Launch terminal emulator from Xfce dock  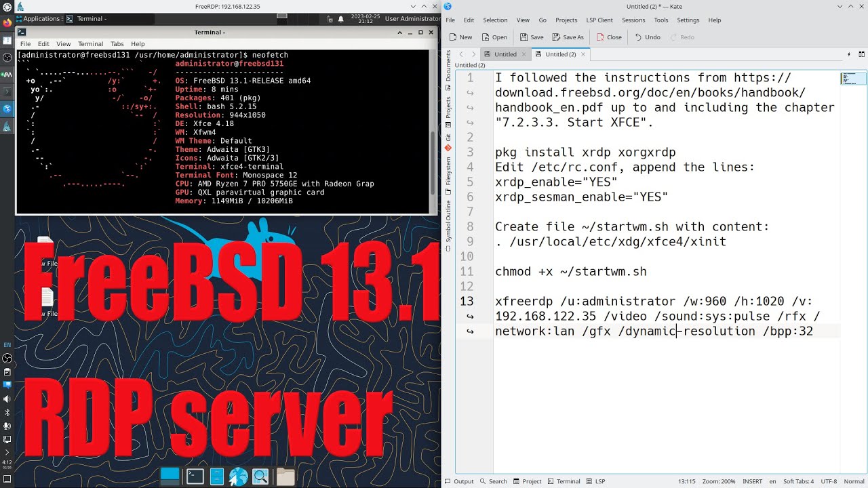tap(195, 476)
